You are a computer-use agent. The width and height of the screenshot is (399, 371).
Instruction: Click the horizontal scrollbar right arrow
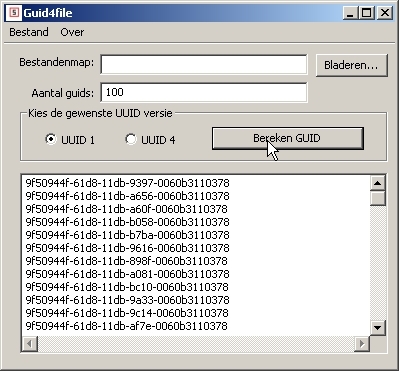click(x=362, y=343)
